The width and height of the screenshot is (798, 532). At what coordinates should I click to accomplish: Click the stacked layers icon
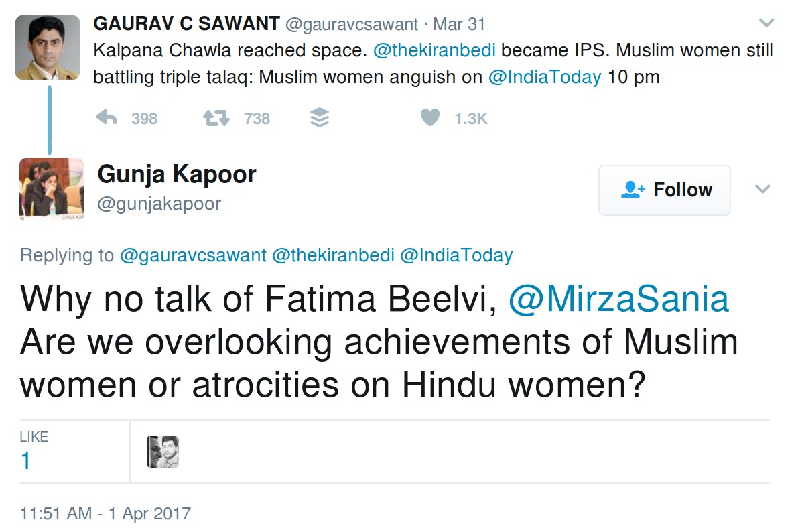point(320,119)
